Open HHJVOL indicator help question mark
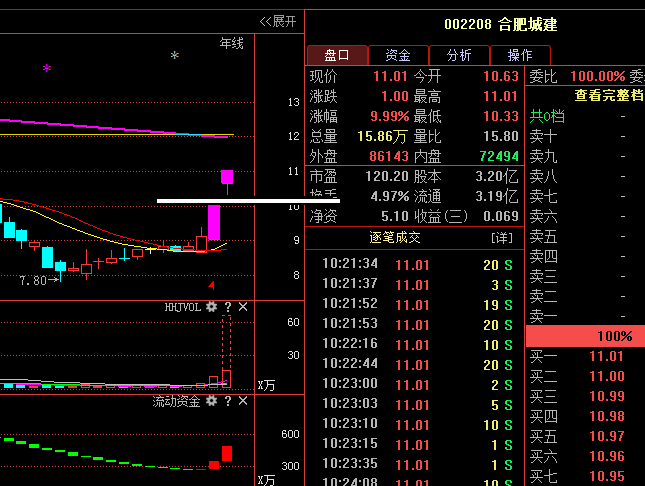This screenshot has width=645, height=486. pos(228,307)
